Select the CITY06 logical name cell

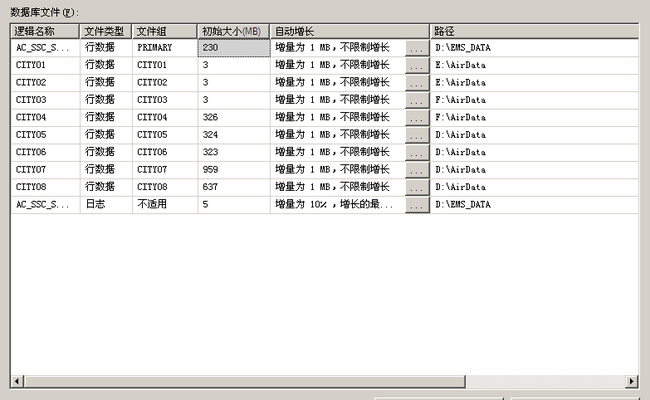45,152
